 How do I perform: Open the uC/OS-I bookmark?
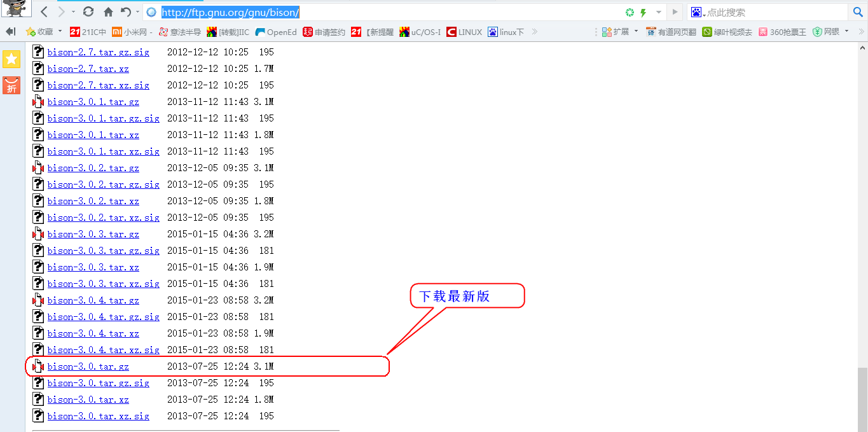(x=420, y=32)
